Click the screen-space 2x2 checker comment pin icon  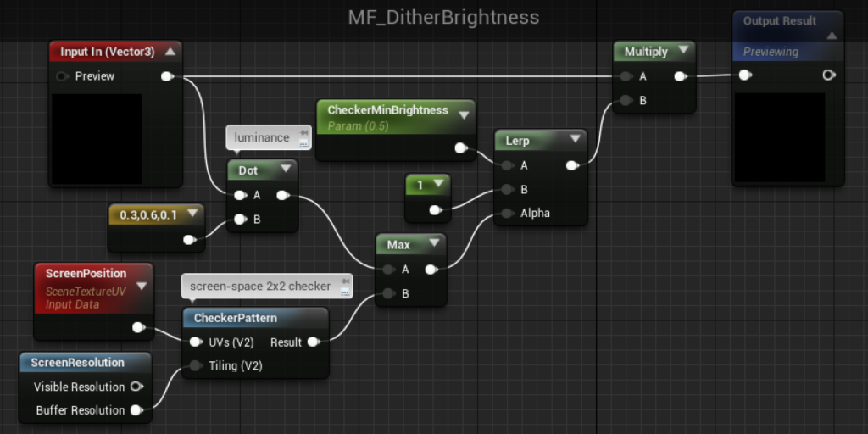[344, 281]
